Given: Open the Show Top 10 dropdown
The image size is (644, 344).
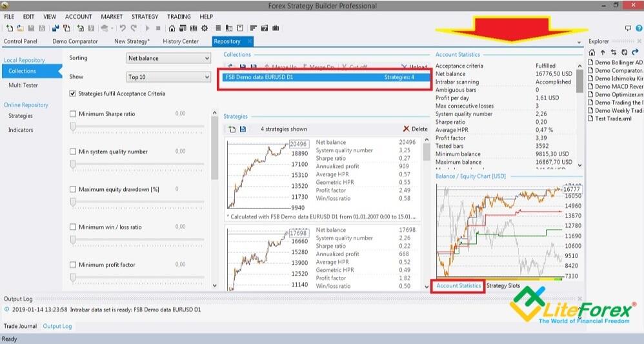Looking at the screenshot, I should coord(169,77).
